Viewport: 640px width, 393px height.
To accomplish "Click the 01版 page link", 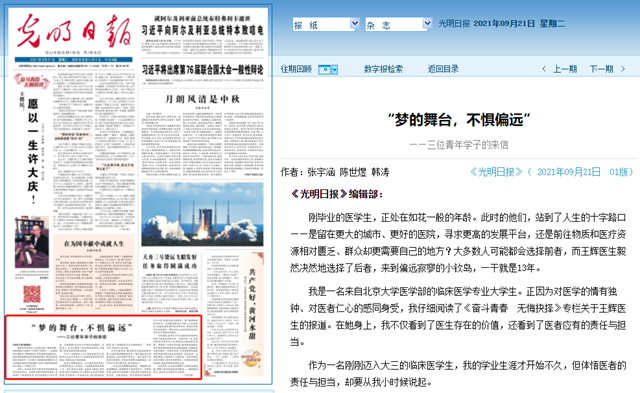I will [619, 172].
